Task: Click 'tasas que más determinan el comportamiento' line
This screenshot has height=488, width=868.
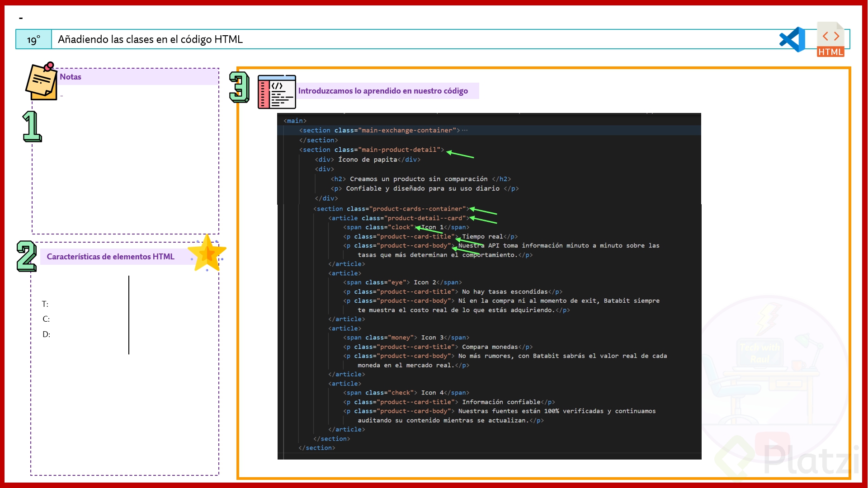Action: coord(445,255)
